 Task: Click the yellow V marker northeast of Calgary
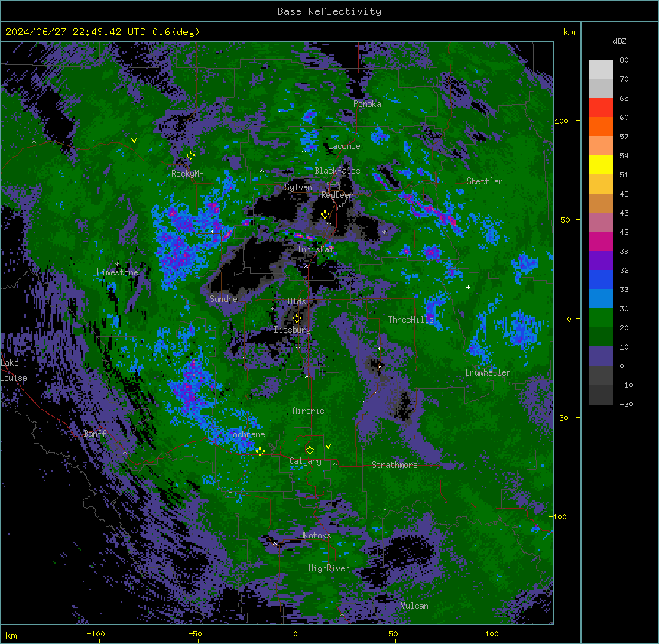click(x=328, y=447)
